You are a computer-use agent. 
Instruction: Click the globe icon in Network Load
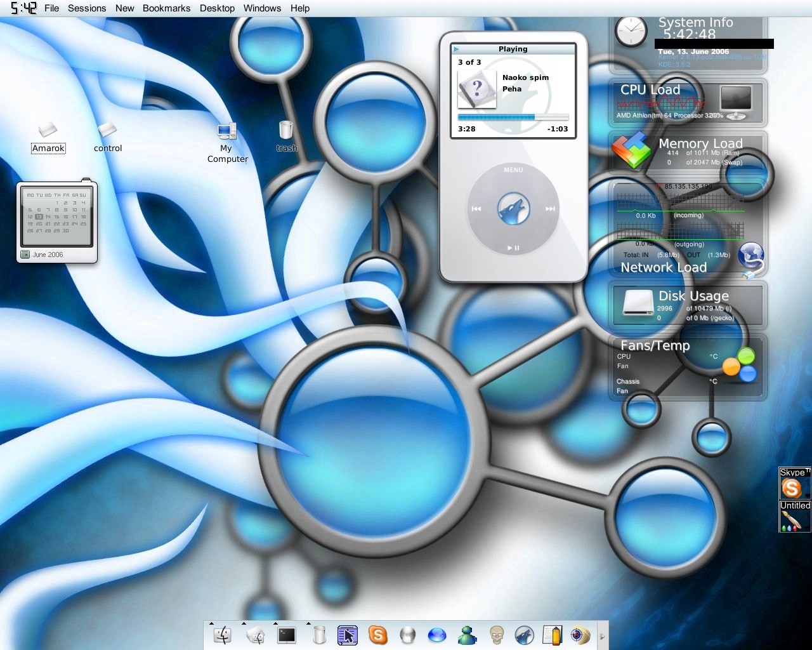[x=751, y=260]
